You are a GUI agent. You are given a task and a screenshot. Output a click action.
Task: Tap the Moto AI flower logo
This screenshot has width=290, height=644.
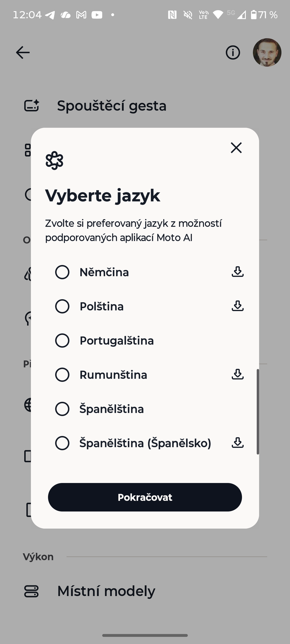[x=54, y=161]
